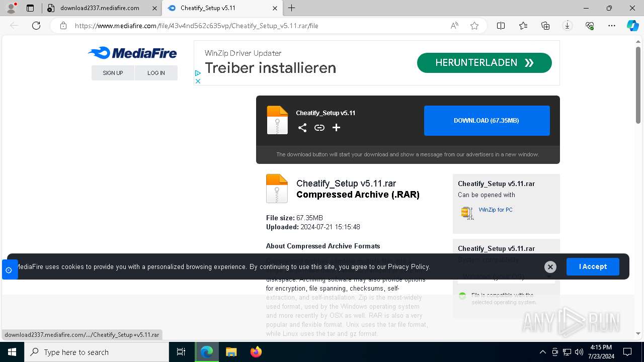Click the SIGN UP button
The height and width of the screenshot is (362, 644).
(113, 73)
